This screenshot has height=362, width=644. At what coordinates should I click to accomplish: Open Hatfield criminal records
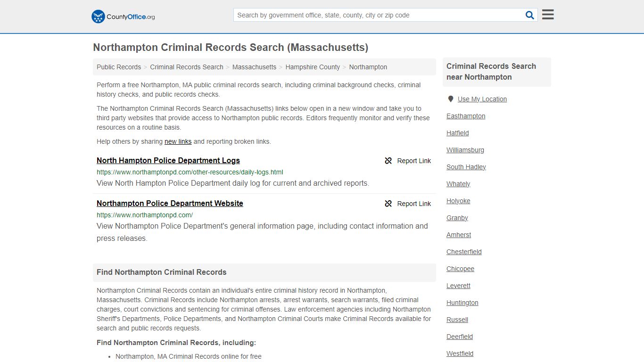(x=458, y=133)
